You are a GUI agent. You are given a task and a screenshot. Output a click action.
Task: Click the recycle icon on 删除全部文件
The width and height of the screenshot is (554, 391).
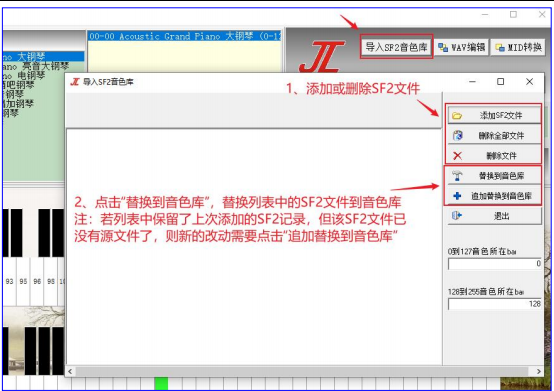458,135
